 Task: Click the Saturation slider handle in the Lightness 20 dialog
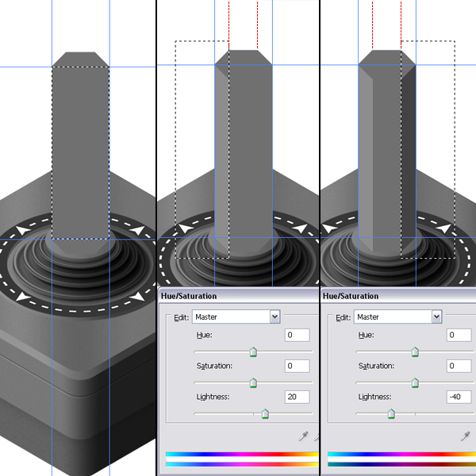(253, 382)
